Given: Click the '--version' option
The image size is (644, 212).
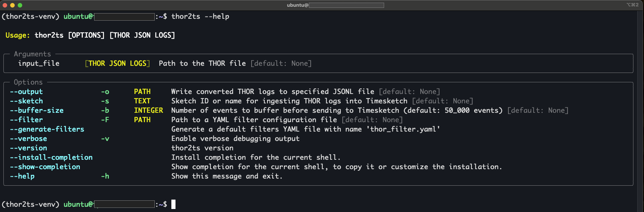Looking at the screenshot, I should [x=28, y=148].
